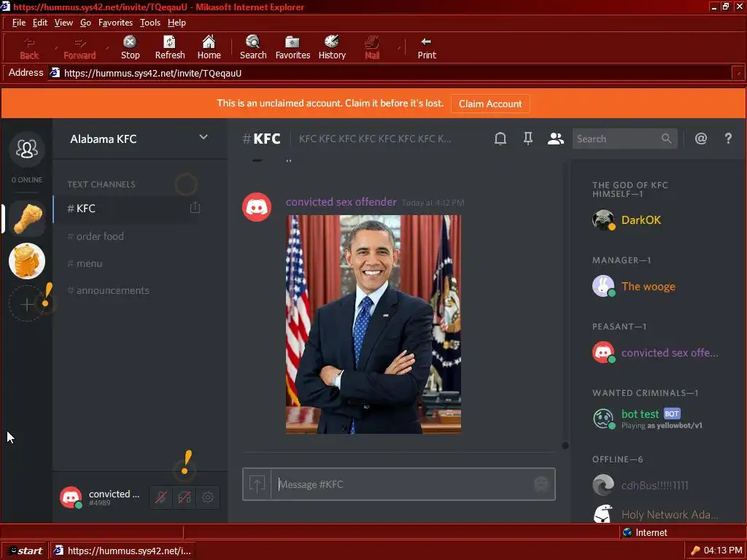Select member DarkOK
747x560 pixels.
point(657,220)
